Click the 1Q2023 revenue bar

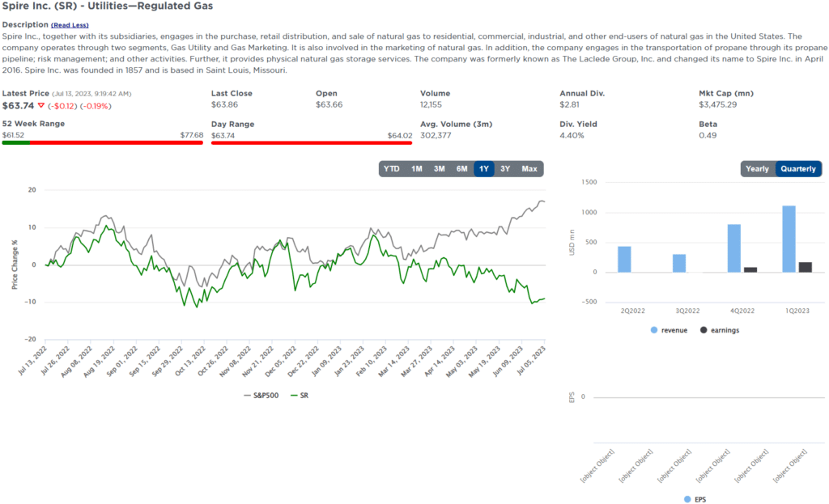coord(789,239)
